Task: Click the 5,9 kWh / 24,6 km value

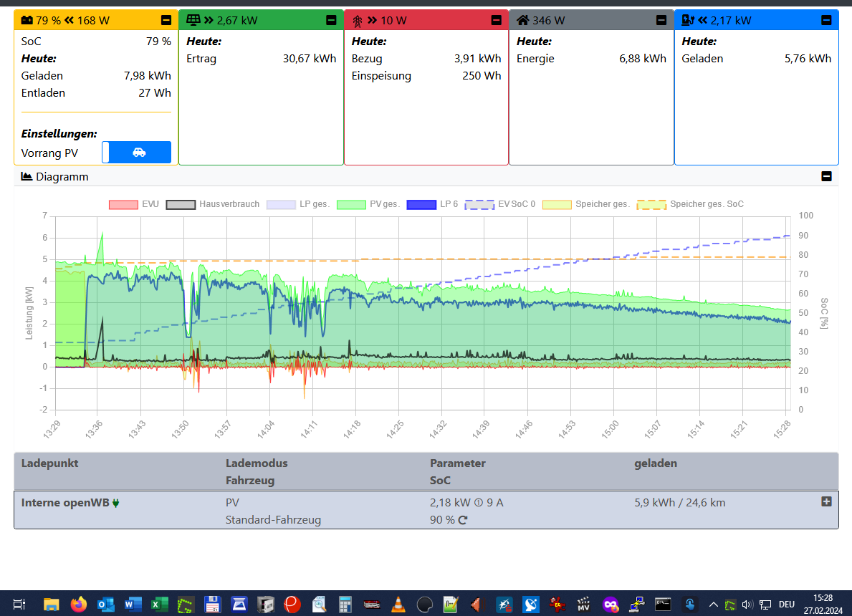Action: pyautogui.click(x=680, y=503)
